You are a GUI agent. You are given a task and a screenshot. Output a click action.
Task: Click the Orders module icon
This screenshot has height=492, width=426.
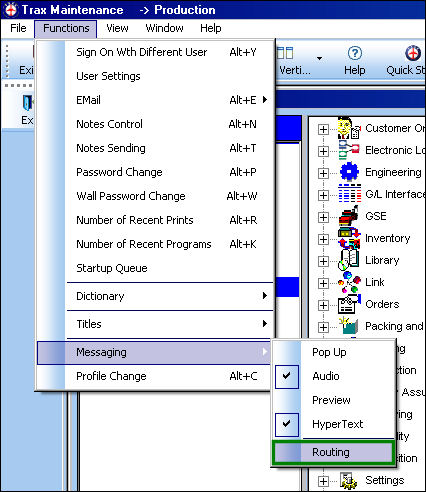349,304
